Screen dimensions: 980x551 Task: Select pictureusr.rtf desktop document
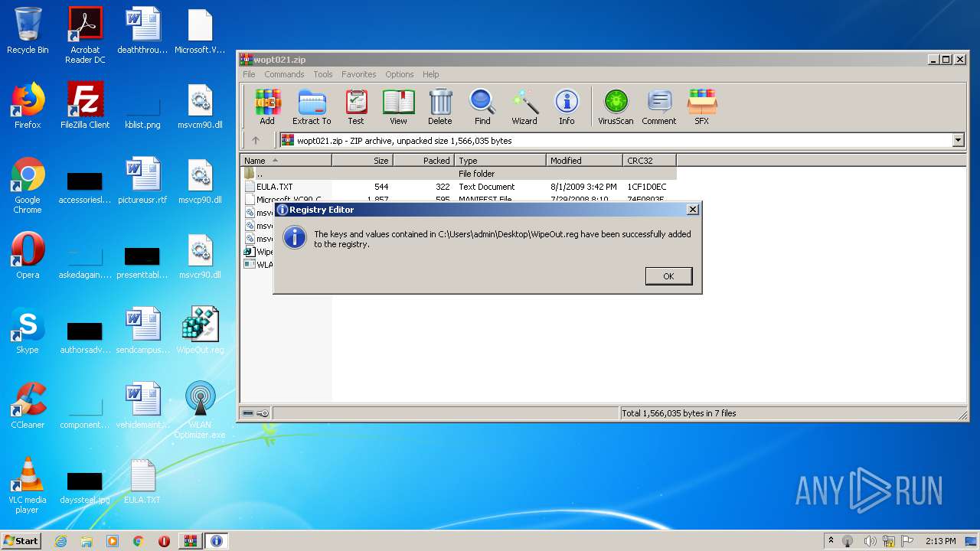coord(142,181)
